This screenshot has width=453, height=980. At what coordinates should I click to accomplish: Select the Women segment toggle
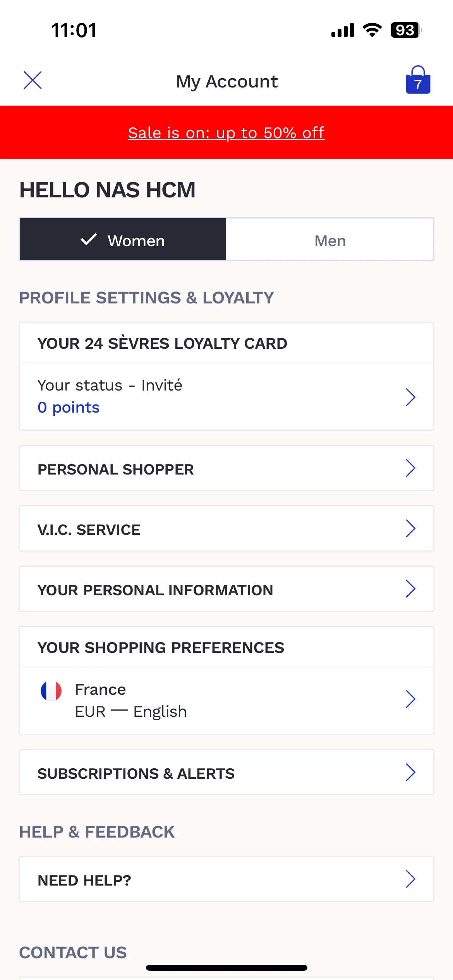click(123, 240)
